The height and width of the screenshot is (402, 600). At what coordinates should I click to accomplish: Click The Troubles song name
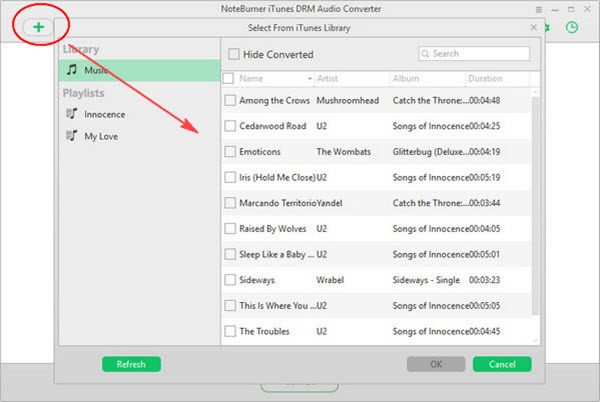click(264, 331)
